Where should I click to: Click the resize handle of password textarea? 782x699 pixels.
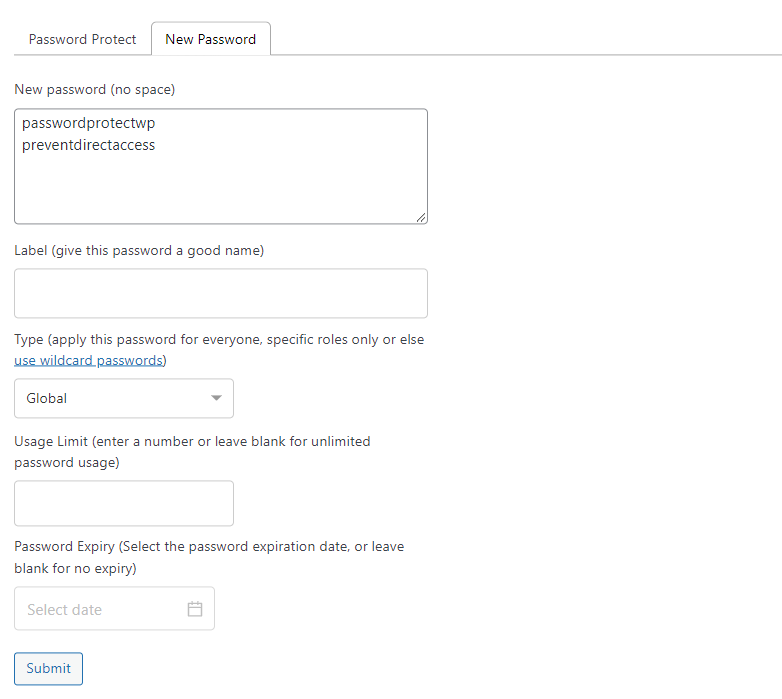(421, 217)
